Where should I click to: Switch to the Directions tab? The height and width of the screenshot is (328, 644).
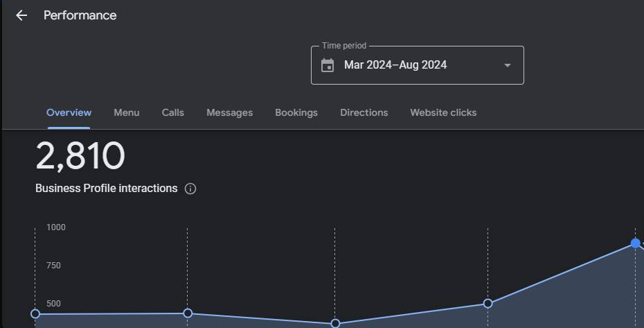[364, 112]
